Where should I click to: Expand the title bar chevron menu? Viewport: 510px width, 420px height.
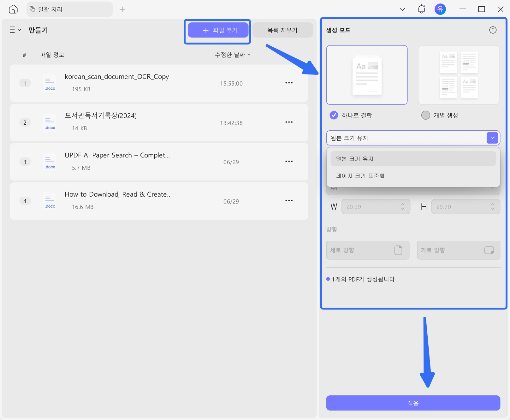402,9
